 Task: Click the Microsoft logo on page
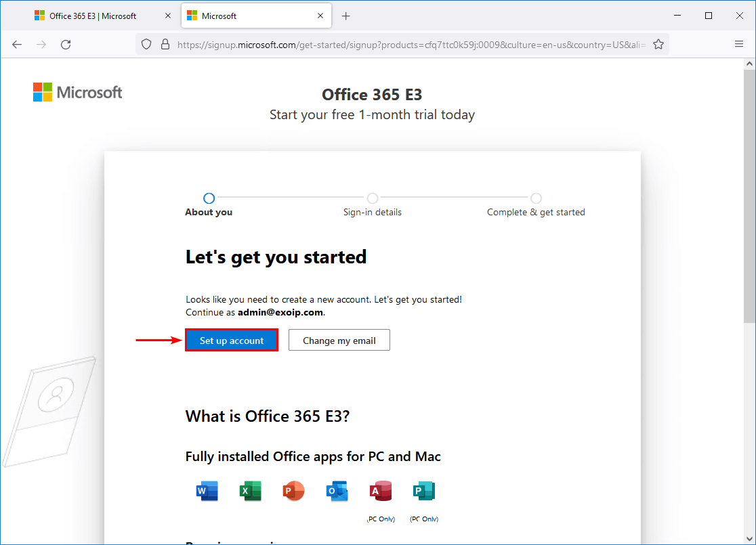pyautogui.click(x=78, y=92)
